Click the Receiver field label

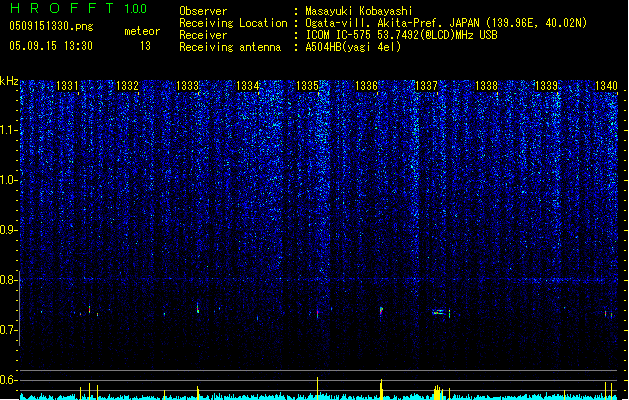point(203,35)
